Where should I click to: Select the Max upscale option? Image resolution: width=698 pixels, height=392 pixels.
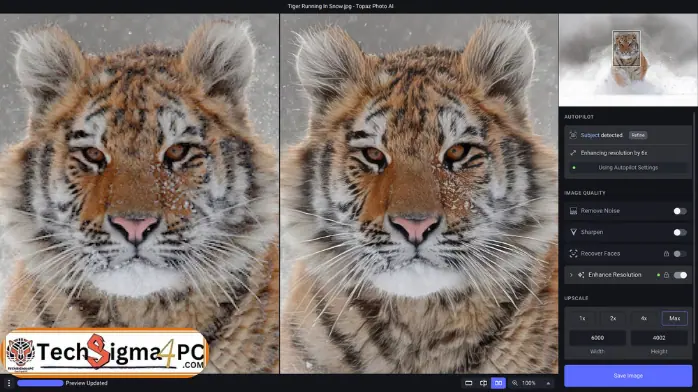coord(674,318)
